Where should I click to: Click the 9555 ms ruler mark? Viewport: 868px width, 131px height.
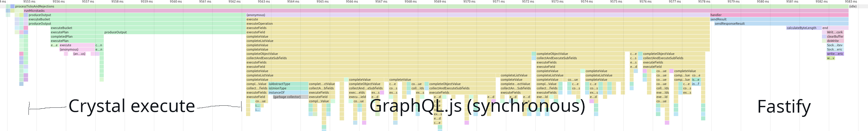coord(30,2)
